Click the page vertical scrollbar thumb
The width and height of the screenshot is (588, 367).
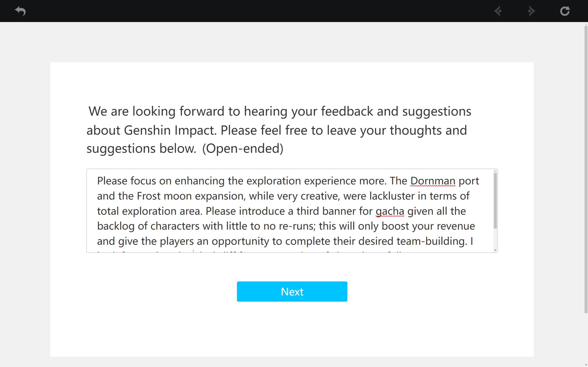pyautogui.click(x=586, y=169)
